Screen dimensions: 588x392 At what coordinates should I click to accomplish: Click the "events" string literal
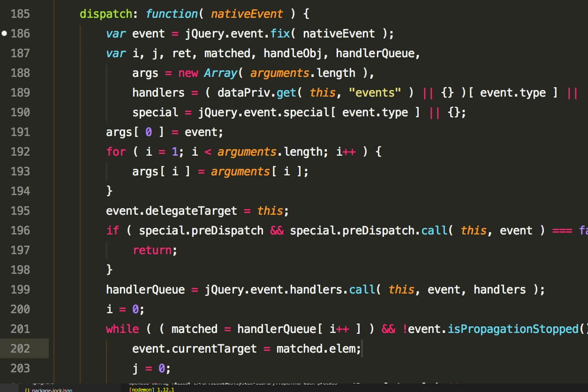point(375,93)
